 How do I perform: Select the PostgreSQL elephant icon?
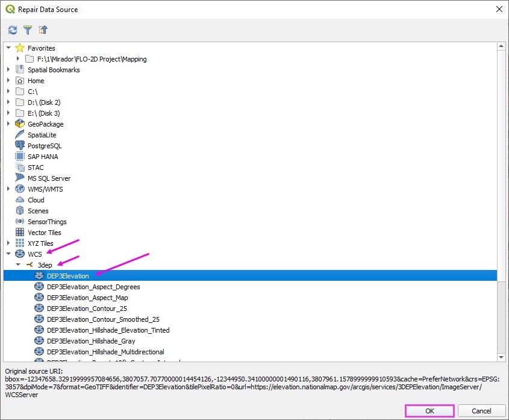click(20, 146)
